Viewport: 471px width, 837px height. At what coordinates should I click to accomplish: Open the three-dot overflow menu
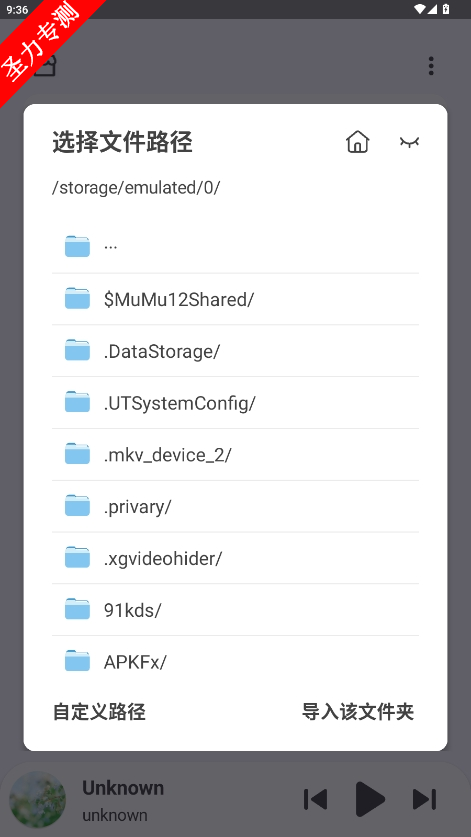[x=431, y=66]
